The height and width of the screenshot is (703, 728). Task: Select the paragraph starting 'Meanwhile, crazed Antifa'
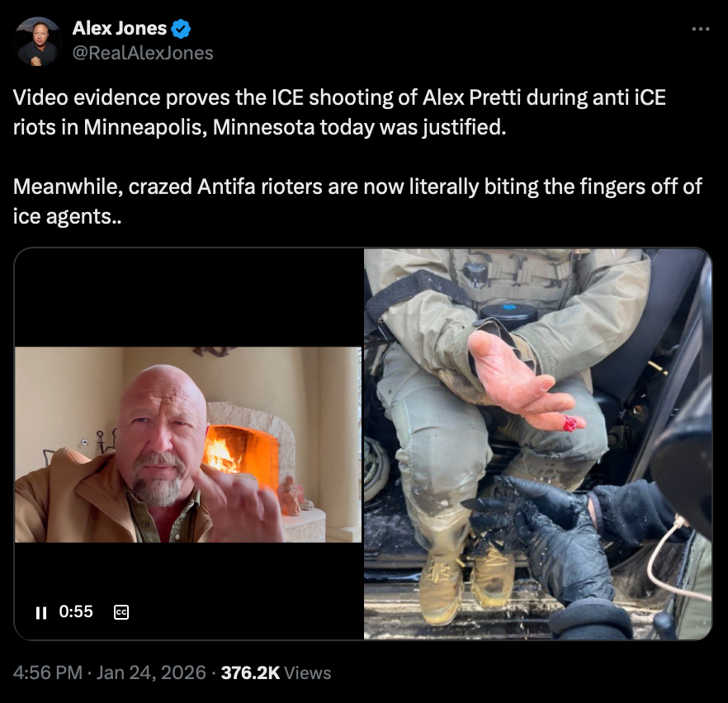357,201
